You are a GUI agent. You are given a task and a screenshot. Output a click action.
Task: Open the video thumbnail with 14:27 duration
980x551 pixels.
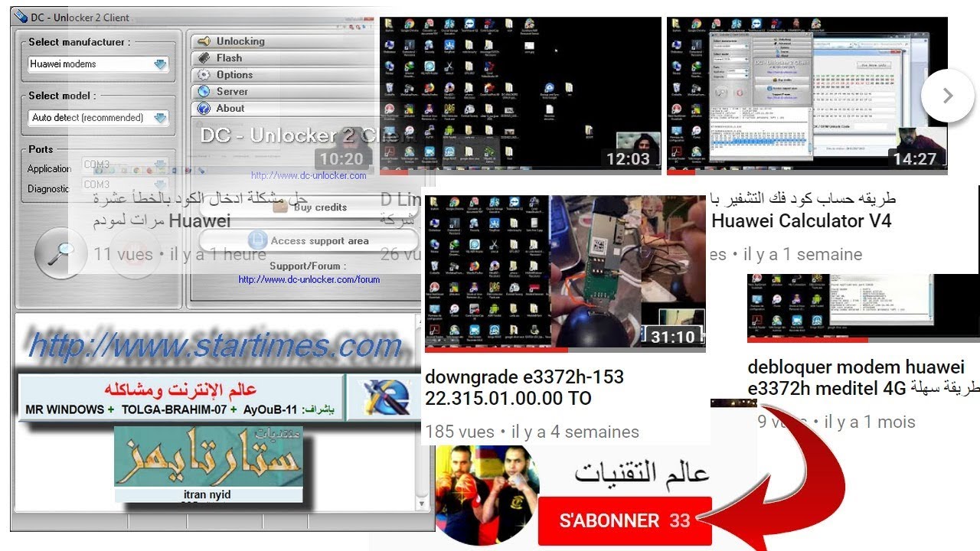click(x=807, y=96)
